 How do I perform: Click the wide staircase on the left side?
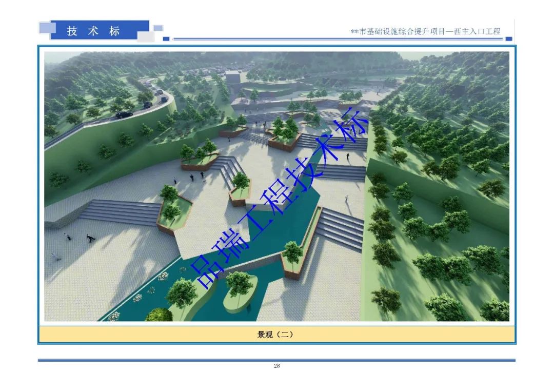[121, 211]
